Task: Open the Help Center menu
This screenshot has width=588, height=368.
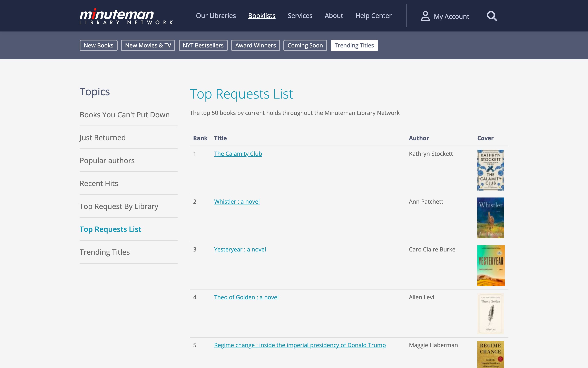Action: pyautogui.click(x=373, y=16)
